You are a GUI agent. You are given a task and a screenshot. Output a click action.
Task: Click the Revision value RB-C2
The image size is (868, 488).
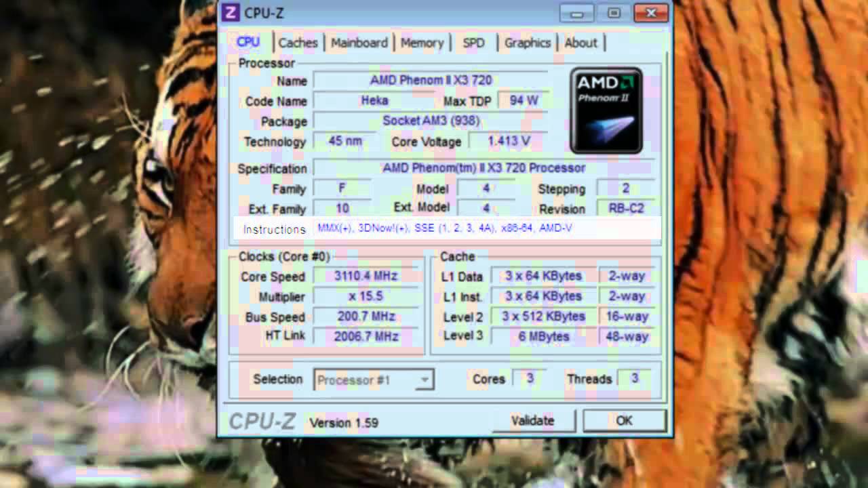(626, 208)
